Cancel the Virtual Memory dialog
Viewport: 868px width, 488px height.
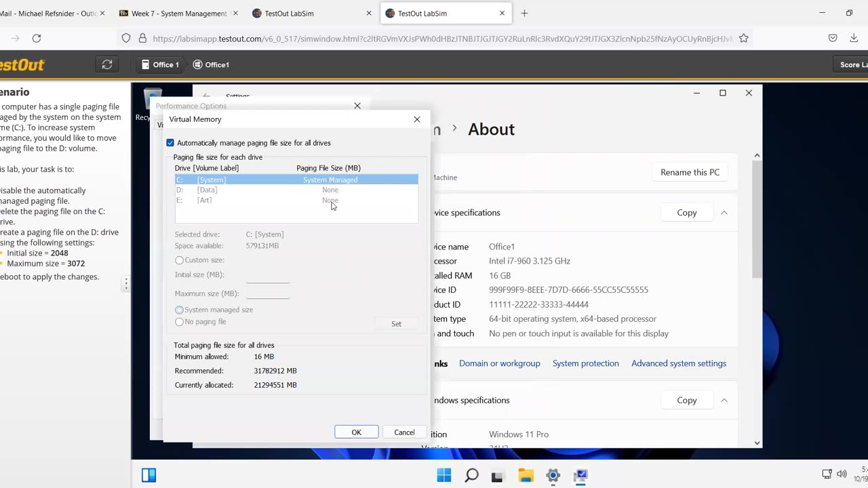[x=404, y=432]
